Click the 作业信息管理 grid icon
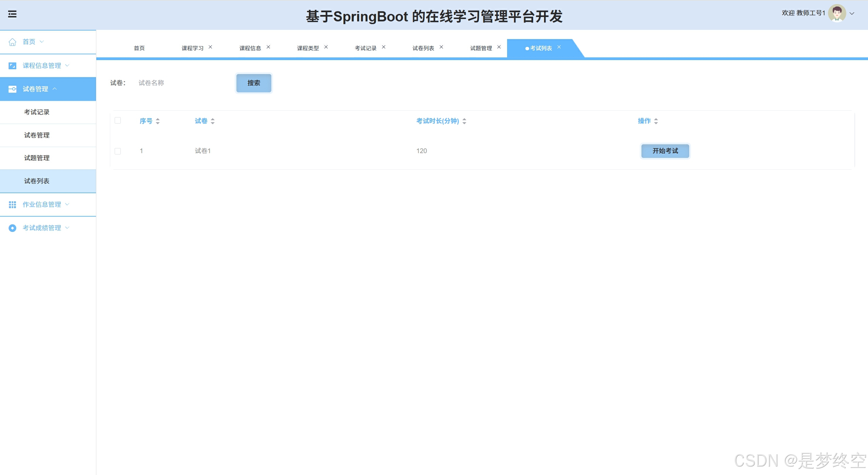 click(x=13, y=205)
